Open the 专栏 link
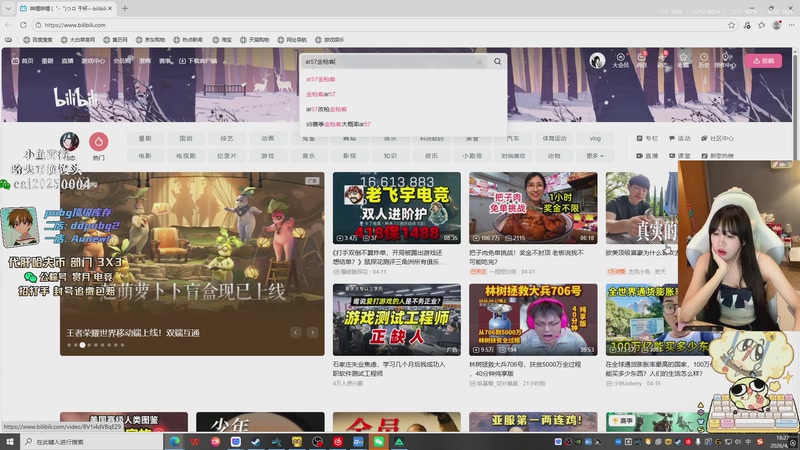Image resolution: width=800 pixels, height=450 pixels. [647, 138]
